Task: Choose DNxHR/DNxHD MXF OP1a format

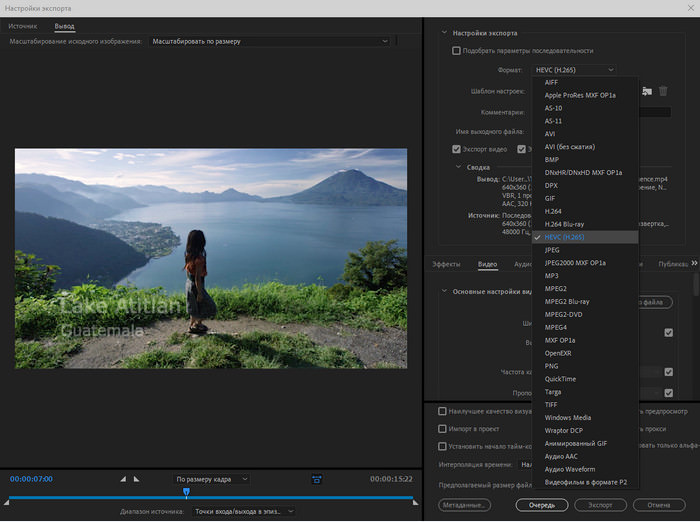Action: [585, 172]
